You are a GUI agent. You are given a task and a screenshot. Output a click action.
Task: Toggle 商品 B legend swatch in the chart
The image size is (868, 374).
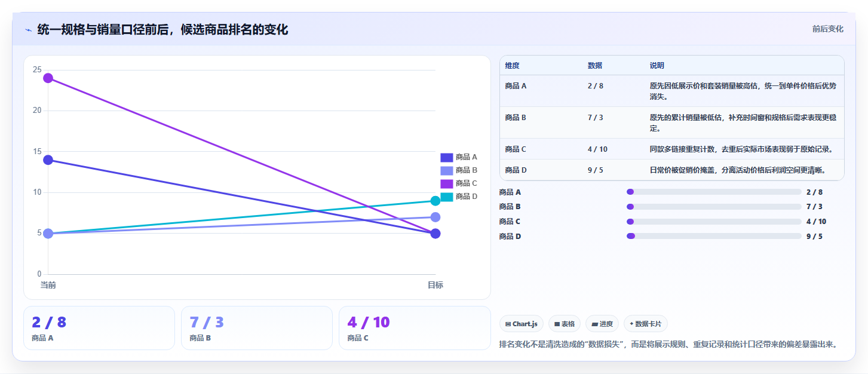point(447,170)
